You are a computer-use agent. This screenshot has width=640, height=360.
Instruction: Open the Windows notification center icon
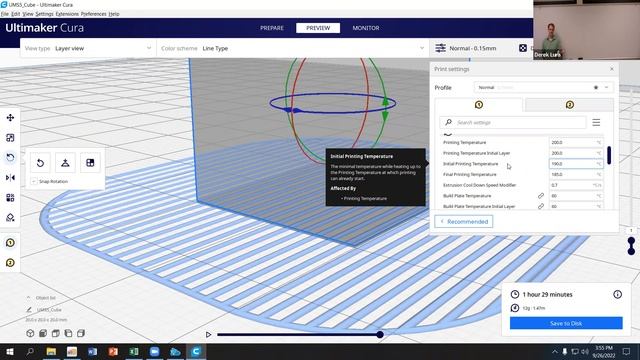coord(626,351)
